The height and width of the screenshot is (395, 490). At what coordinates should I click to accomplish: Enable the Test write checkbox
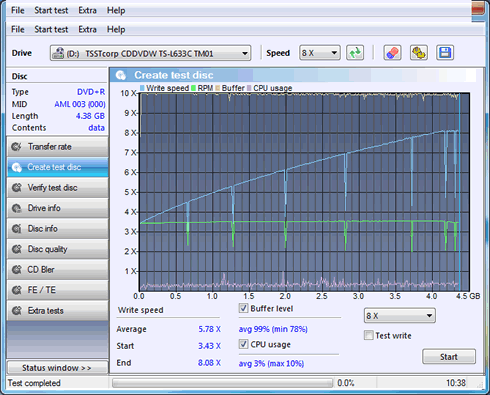(369, 335)
